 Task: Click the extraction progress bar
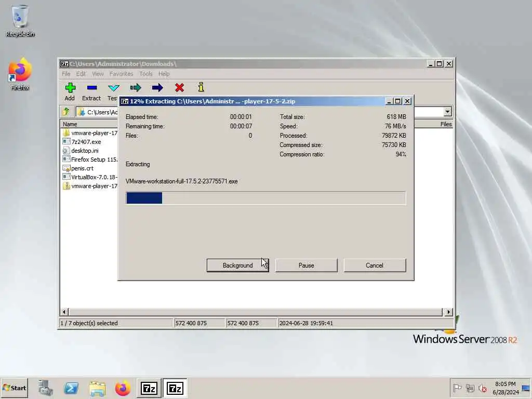265,198
